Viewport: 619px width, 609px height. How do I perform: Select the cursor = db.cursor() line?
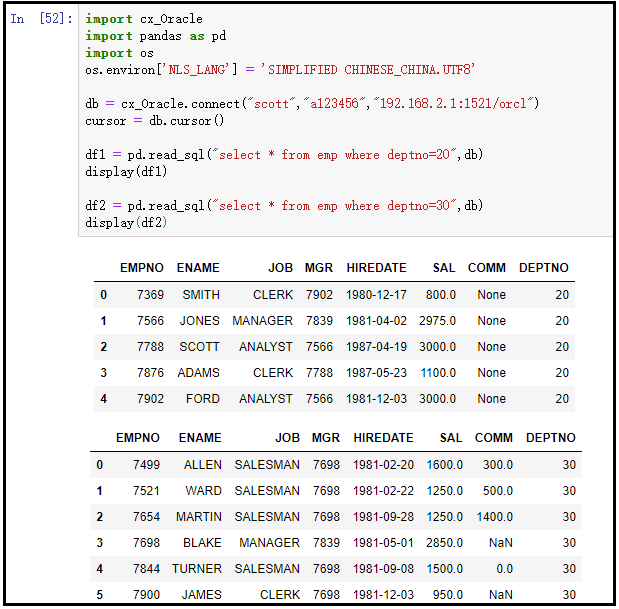click(x=155, y=121)
